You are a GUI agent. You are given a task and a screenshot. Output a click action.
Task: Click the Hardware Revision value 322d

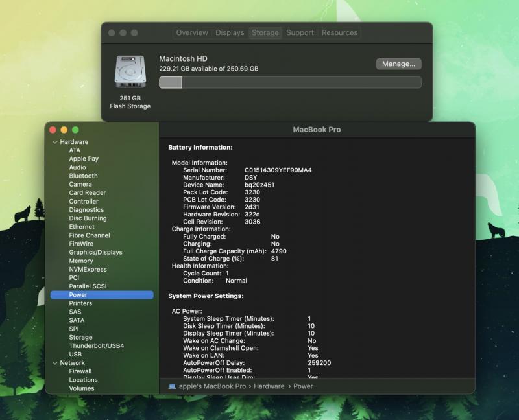pyautogui.click(x=252, y=215)
